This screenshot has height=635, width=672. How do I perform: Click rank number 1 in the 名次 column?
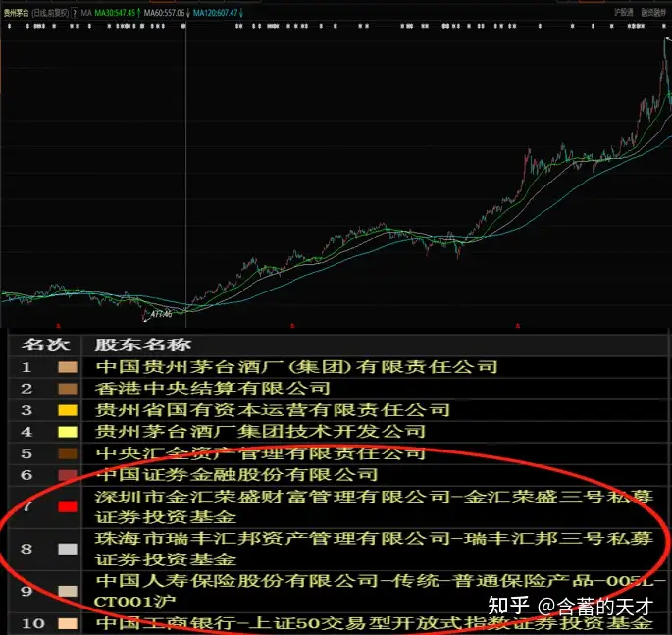(x=26, y=367)
